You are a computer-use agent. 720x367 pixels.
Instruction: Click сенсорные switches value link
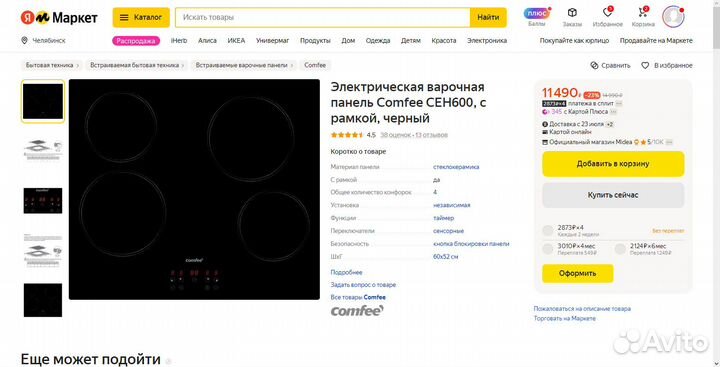tap(449, 231)
